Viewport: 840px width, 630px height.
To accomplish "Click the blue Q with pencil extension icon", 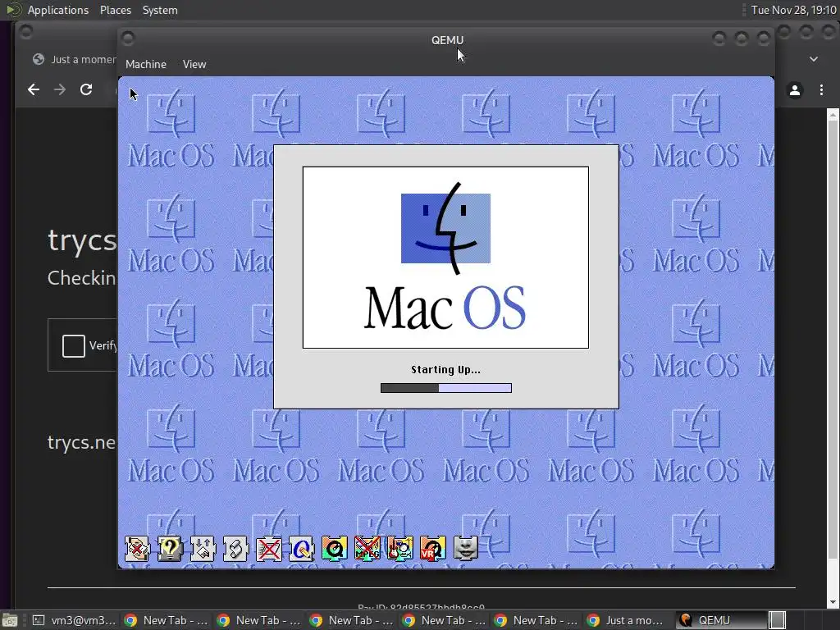I will click(301, 549).
